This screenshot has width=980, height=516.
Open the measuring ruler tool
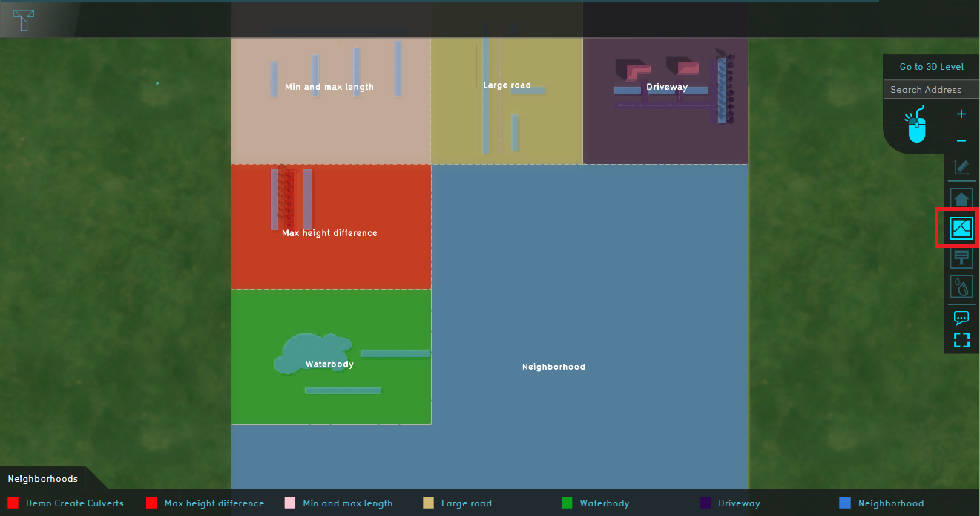tap(961, 168)
